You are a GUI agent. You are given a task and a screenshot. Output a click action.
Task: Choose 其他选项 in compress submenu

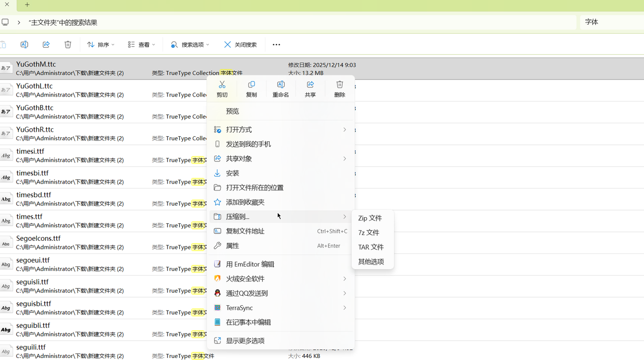pos(372,261)
